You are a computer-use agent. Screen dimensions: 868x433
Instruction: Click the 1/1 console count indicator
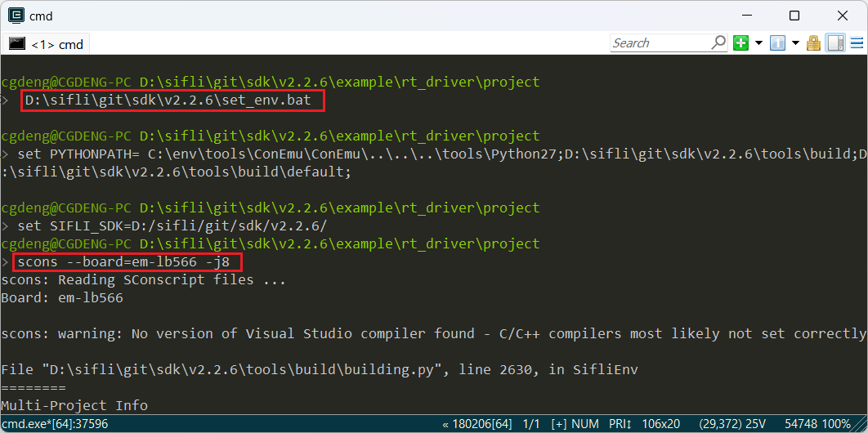pyautogui.click(x=532, y=424)
